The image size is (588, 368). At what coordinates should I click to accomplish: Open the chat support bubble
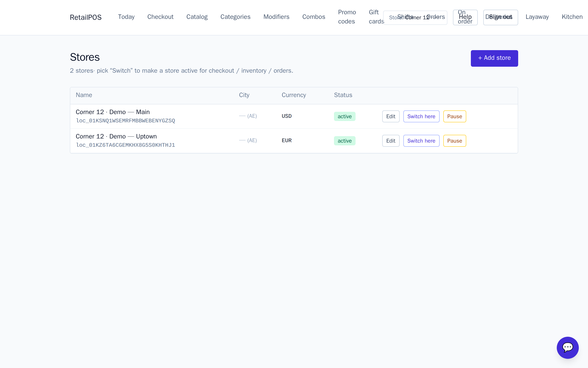(x=568, y=348)
